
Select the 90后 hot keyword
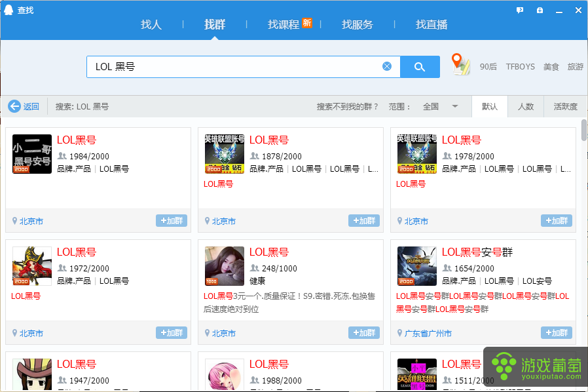(x=488, y=67)
